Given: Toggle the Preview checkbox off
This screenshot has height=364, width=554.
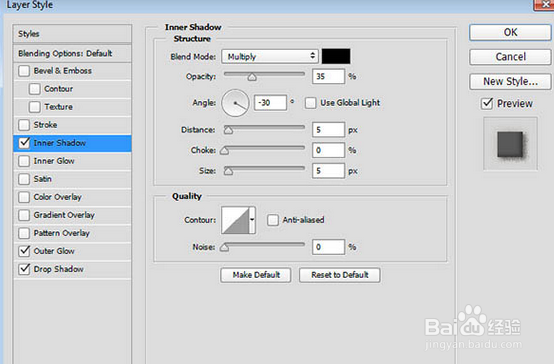Looking at the screenshot, I should [x=487, y=103].
